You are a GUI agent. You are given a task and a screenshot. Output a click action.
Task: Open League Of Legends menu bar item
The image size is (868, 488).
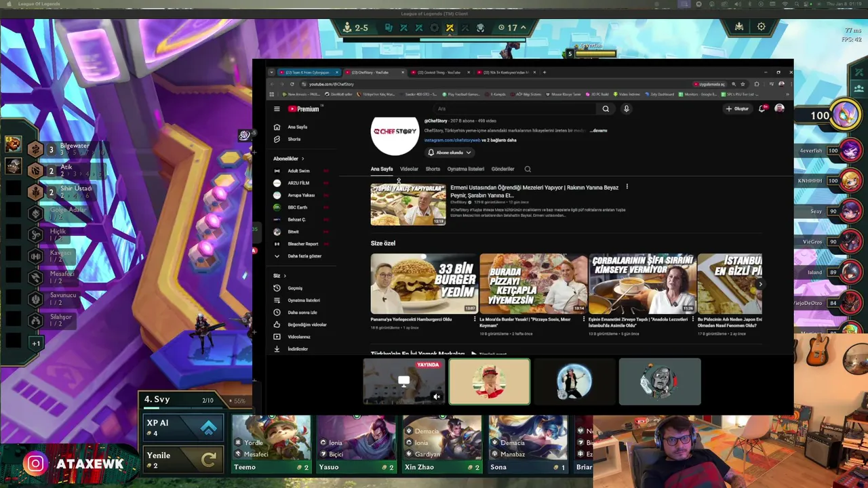[x=39, y=4]
